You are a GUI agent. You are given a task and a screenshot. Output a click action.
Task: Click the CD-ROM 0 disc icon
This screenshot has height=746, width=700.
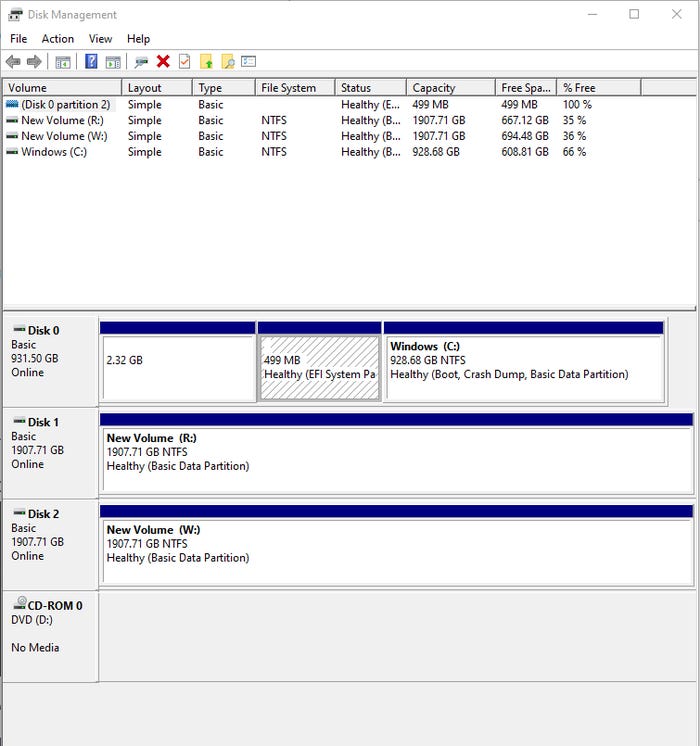click(x=20, y=603)
